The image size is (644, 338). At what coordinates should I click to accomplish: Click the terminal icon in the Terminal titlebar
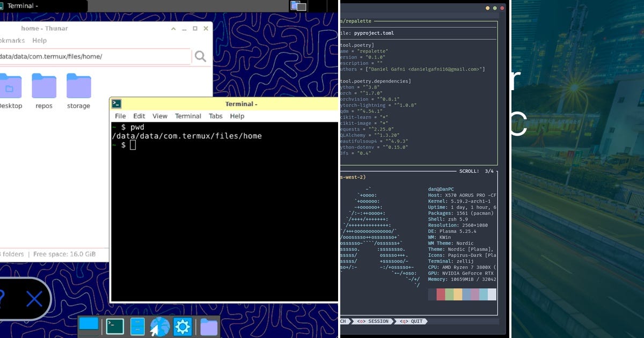point(117,104)
